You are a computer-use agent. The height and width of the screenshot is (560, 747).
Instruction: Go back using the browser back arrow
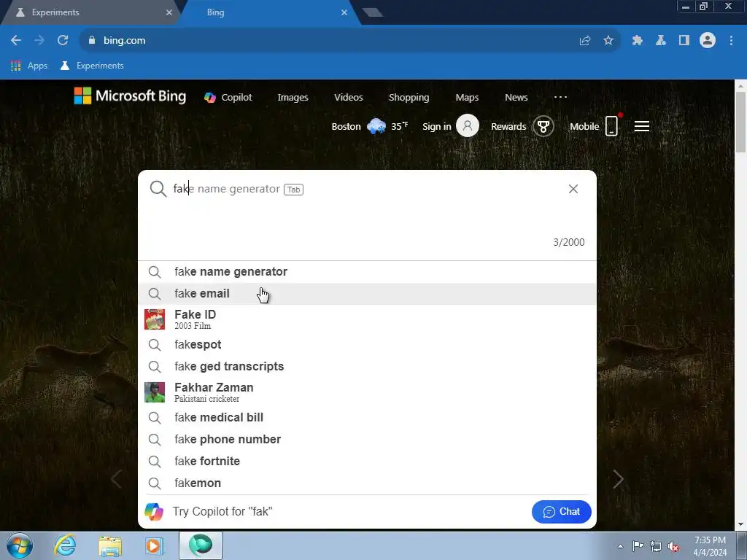[x=16, y=41]
